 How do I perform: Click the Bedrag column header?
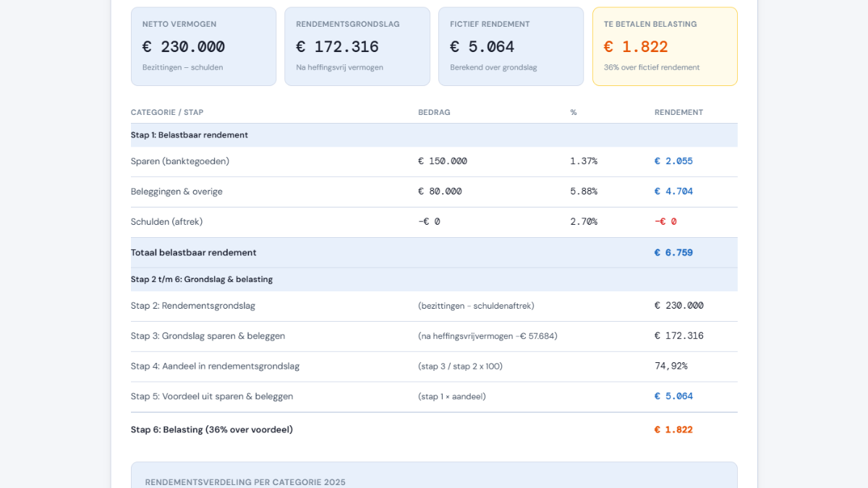[434, 112]
